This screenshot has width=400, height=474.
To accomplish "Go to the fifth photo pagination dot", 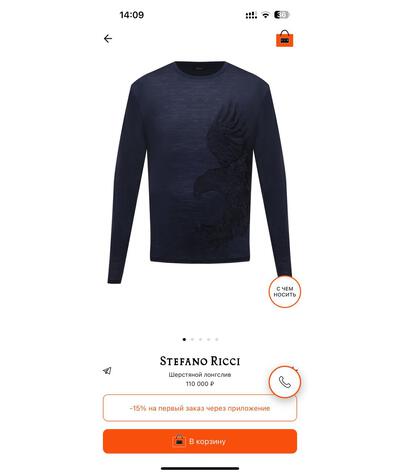I will (216, 339).
